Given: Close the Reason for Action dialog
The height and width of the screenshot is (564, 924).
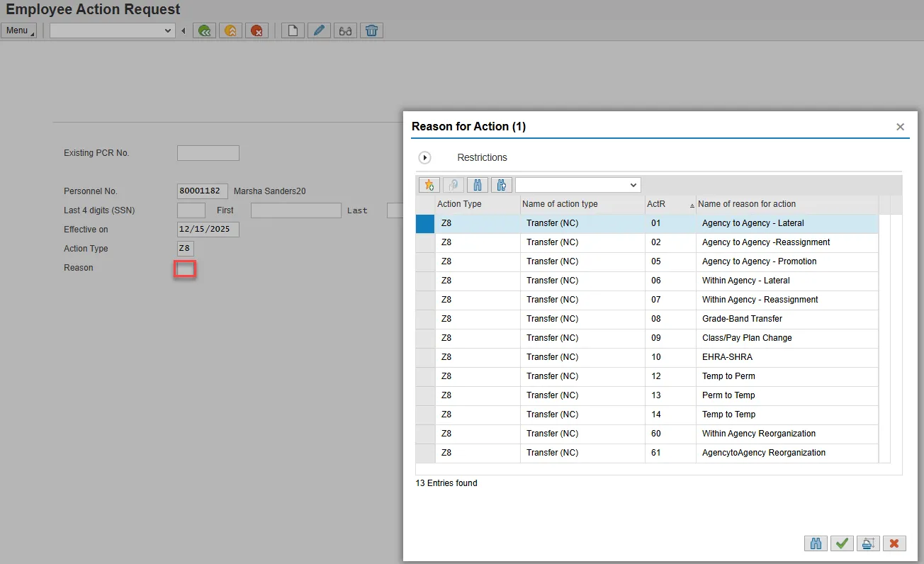Looking at the screenshot, I should (900, 127).
